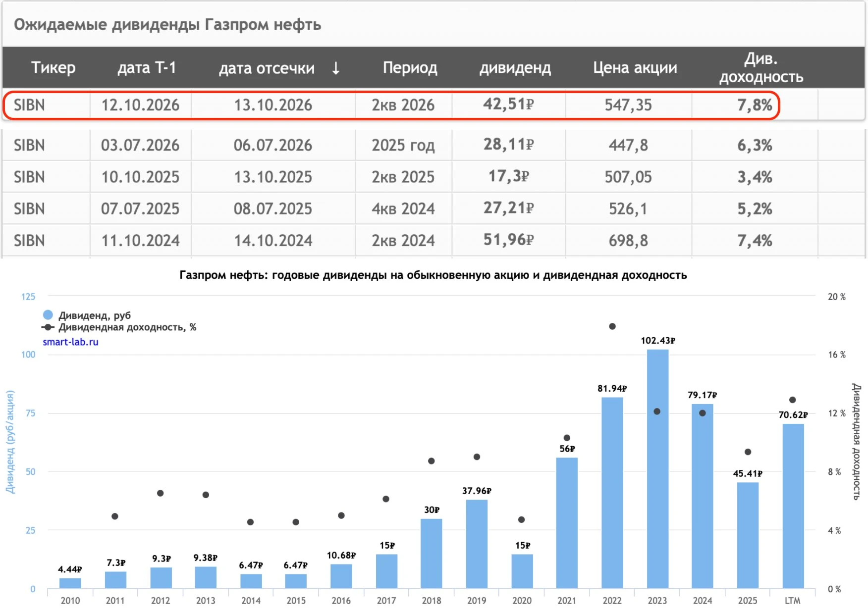Viewport: 868px width, 614px height.
Task: Open the smart-lab.ru link
Action: [x=70, y=342]
